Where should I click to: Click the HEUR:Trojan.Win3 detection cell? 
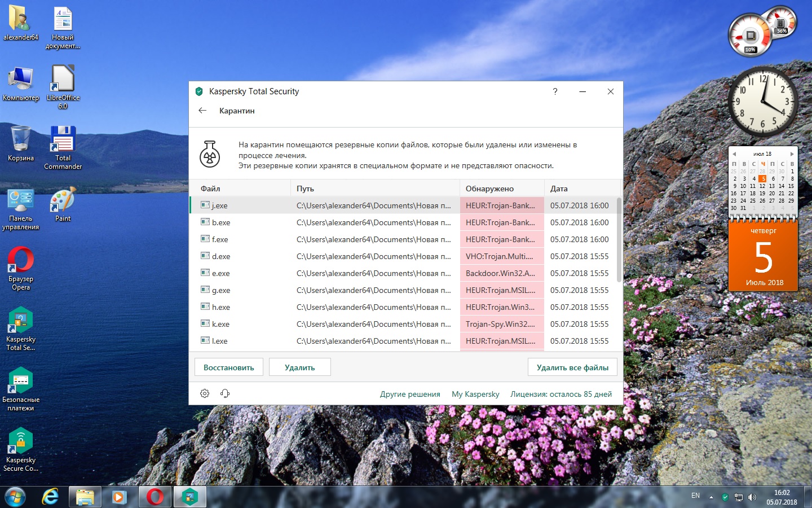coord(502,307)
